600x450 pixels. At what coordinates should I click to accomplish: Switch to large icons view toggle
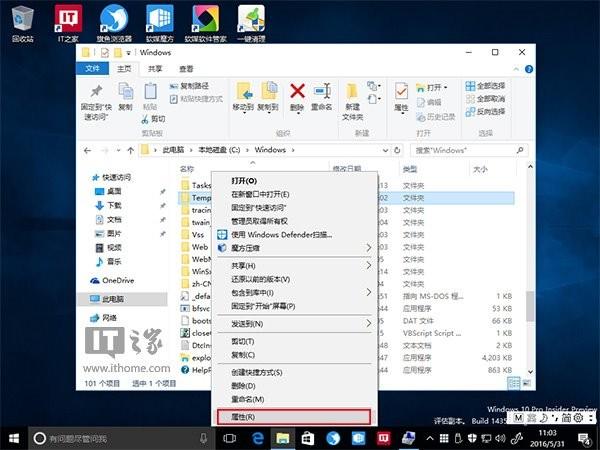[x=527, y=383]
